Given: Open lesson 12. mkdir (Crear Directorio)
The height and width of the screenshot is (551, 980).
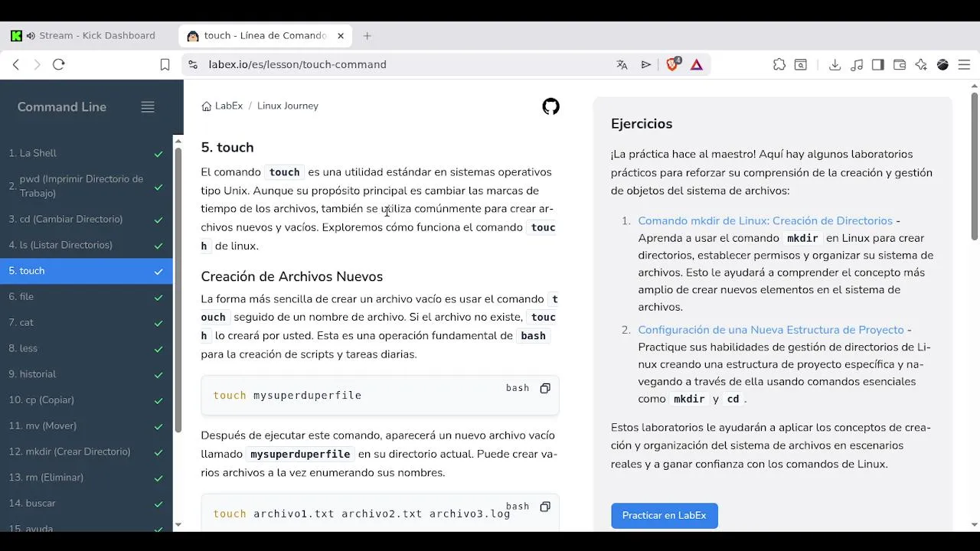Looking at the screenshot, I should point(86,452).
